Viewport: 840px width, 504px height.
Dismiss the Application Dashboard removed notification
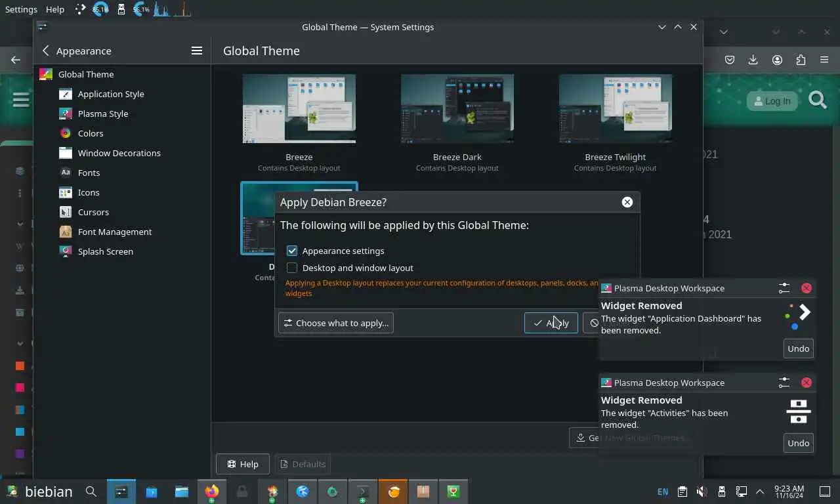click(x=807, y=288)
